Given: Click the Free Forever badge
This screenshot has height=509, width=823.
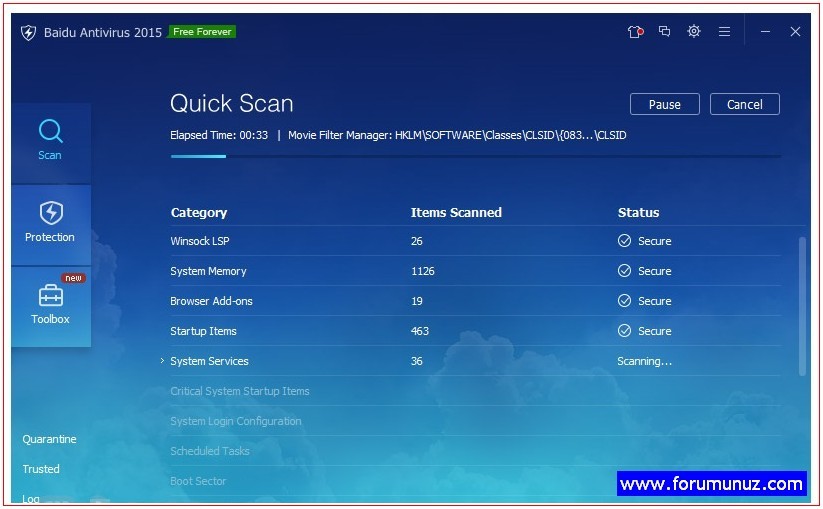Looking at the screenshot, I should tap(202, 32).
